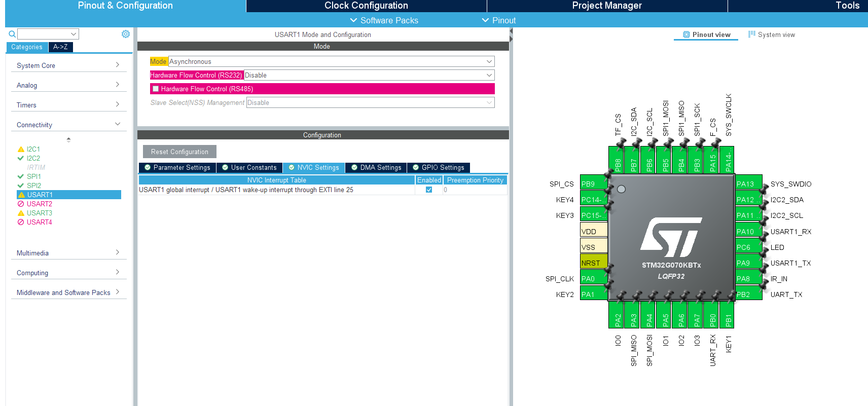This screenshot has height=406, width=868.
Task: Collapse the Connectivity category
Action: [x=69, y=125]
